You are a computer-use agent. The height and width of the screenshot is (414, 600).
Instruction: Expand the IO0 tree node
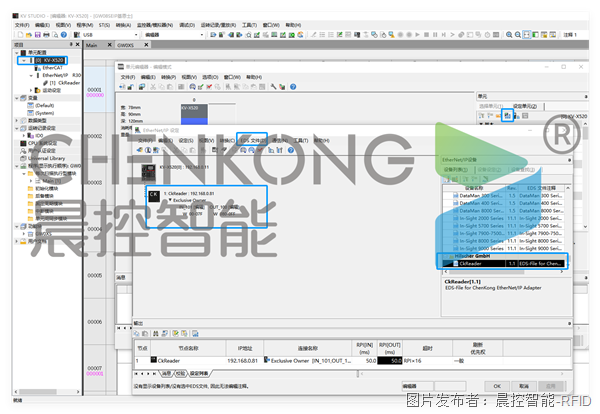(x=24, y=135)
